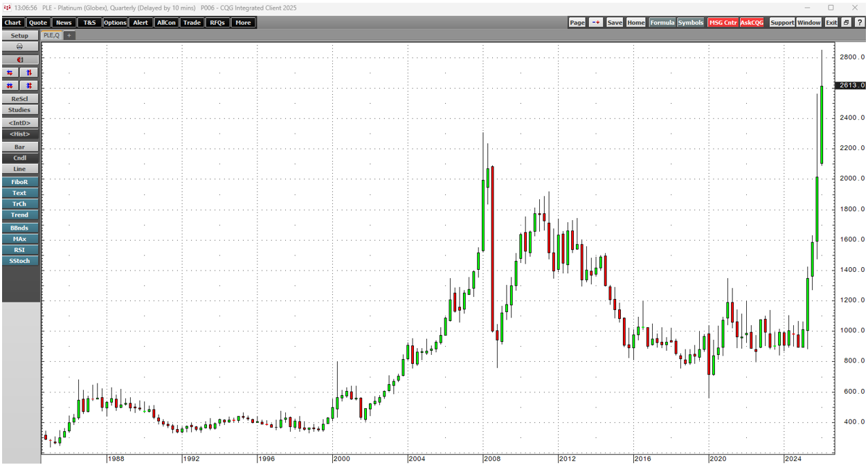The width and height of the screenshot is (868, 465).
Task: Click the vertical red-blue arrows icon
Action: point(28,73)
